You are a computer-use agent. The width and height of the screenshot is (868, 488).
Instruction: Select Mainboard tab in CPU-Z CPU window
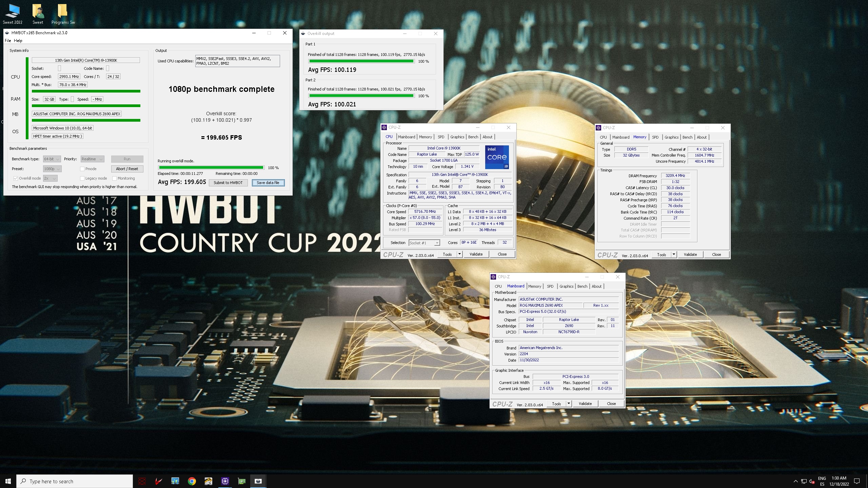(x=406, y=137)
